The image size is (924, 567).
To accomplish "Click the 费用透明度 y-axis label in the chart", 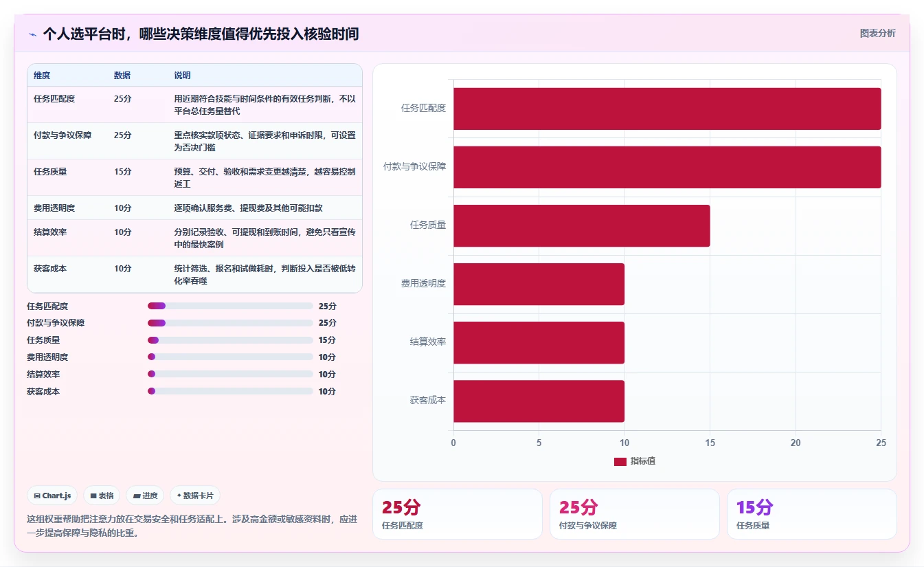I will (423, 282).
